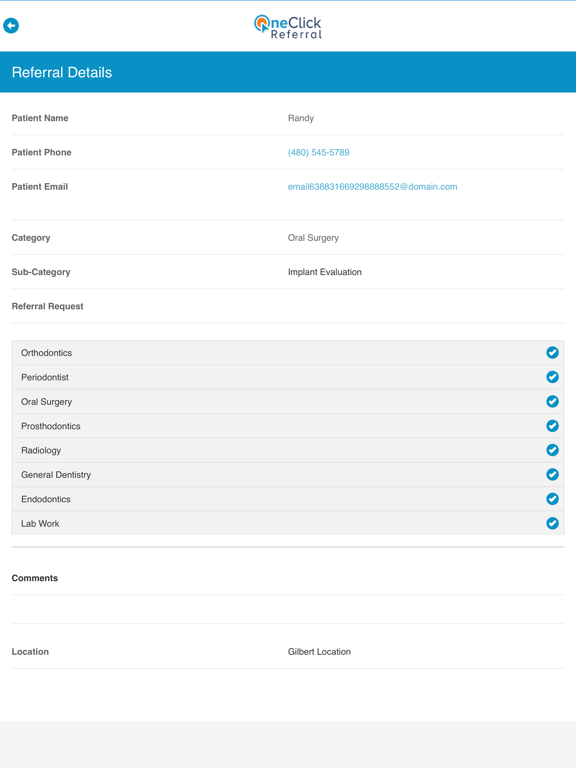Toggle the Endodontics checkmark
This screenshot has width=576, height=768.
point(552,499)
